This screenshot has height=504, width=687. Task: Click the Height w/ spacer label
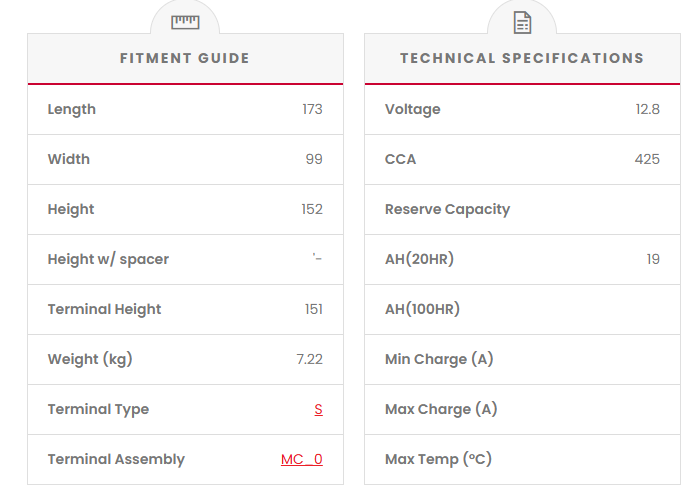tap(108, 259)
